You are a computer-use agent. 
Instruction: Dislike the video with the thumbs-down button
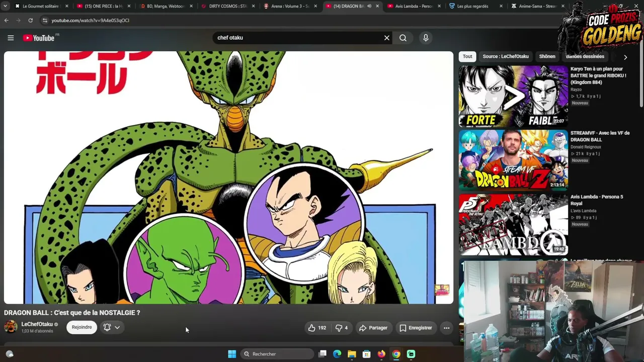pos(342,328)
